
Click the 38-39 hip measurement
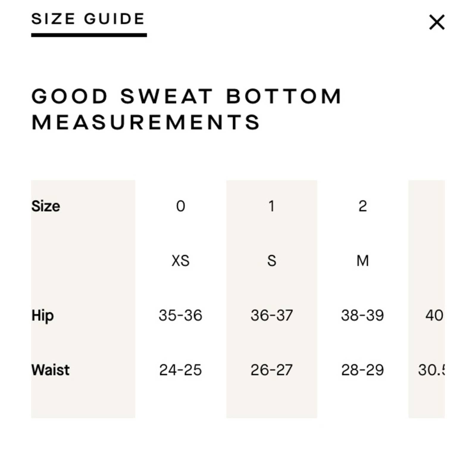click(x=362, y=315)
